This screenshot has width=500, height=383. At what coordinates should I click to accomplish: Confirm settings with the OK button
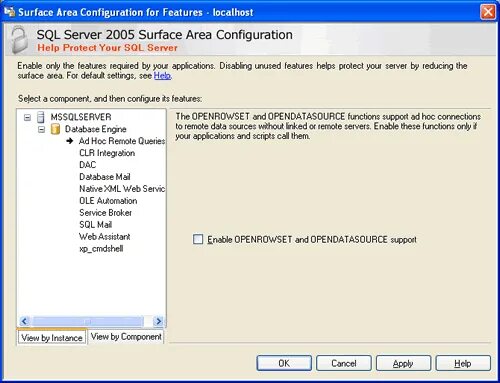(x=284, y=363)
